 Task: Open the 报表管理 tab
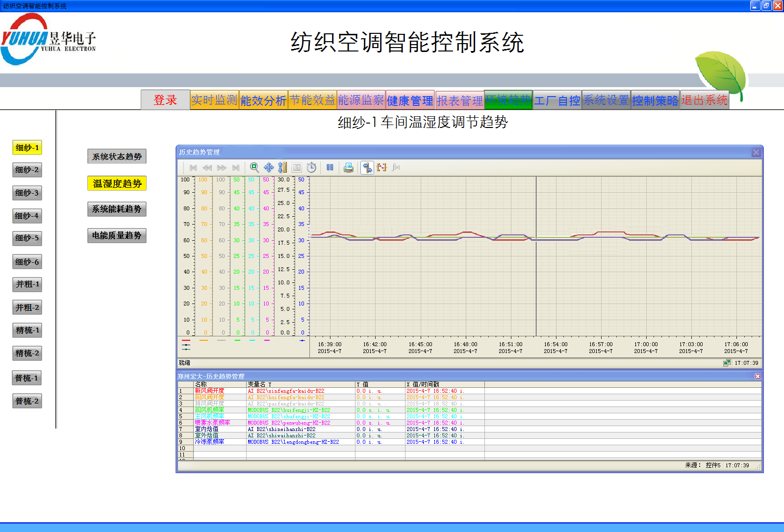[x=459, y=100]
